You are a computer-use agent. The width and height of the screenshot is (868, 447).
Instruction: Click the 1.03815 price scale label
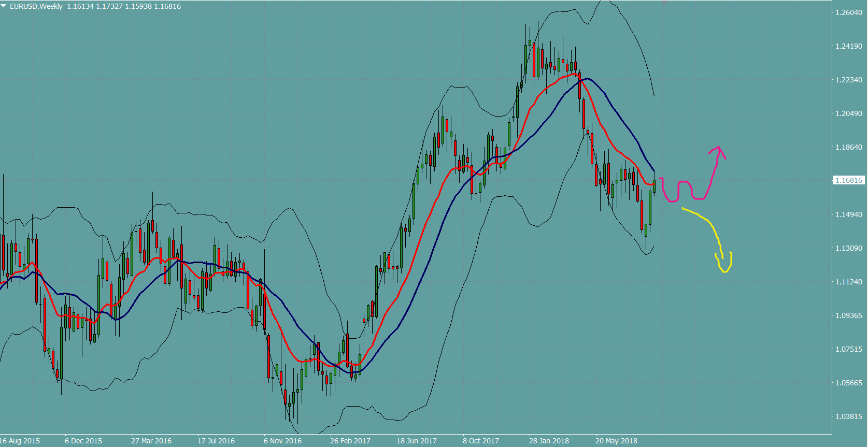pyautogui.click(x=849, y=416)
